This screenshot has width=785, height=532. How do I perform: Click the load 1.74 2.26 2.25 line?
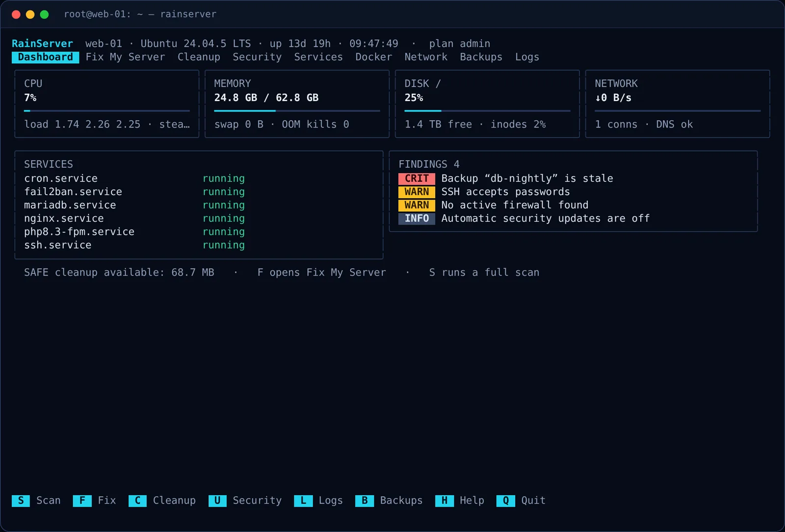(x=107, y=125)
